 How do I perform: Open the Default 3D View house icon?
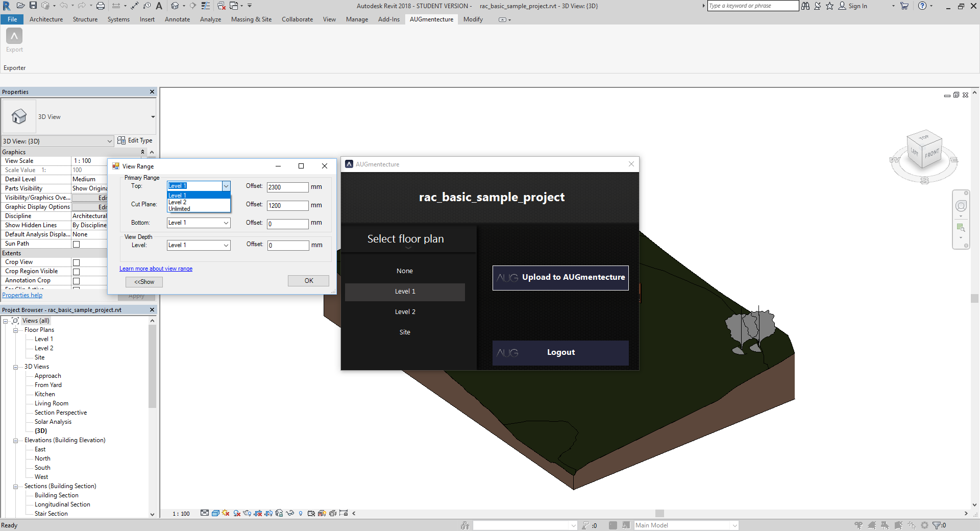pyautogui.click(x=175, y=6)
